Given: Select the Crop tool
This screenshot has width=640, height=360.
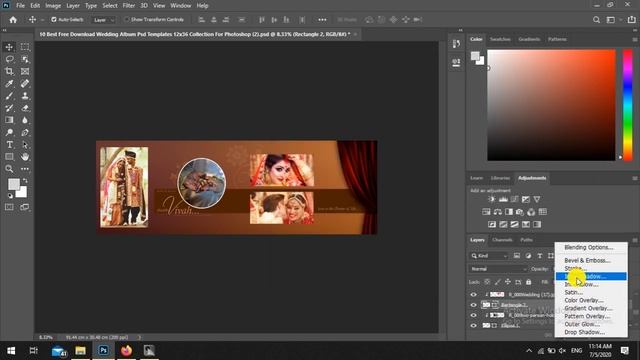Looking at the screenshot, I should [x=9, y=71].
